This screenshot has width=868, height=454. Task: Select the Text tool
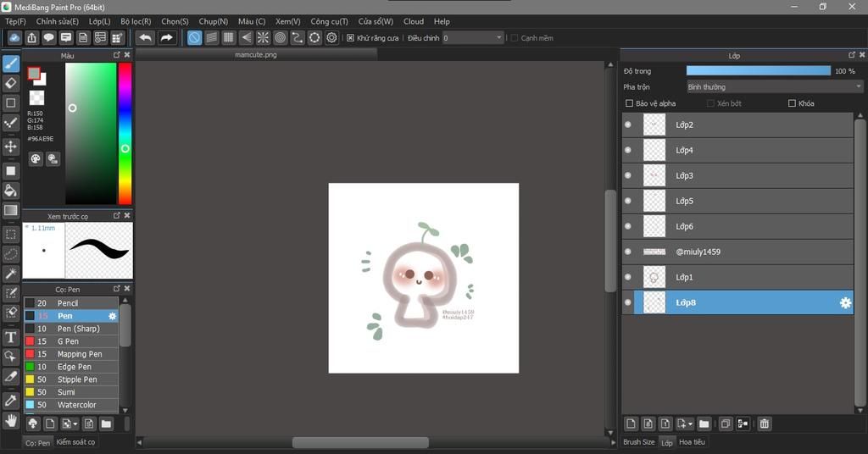click(x=10, y=337)
